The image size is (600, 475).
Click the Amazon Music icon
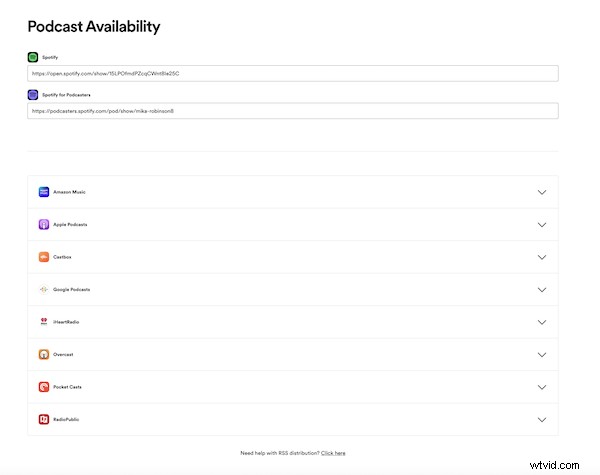click(44, 192)
